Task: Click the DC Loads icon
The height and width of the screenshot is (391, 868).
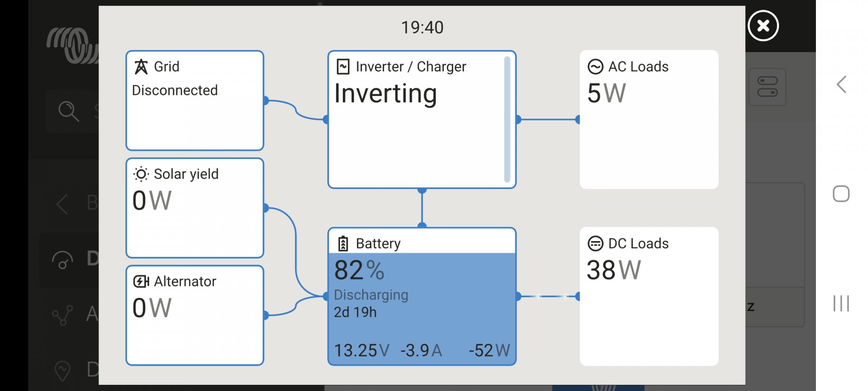Action: [595, 244]
